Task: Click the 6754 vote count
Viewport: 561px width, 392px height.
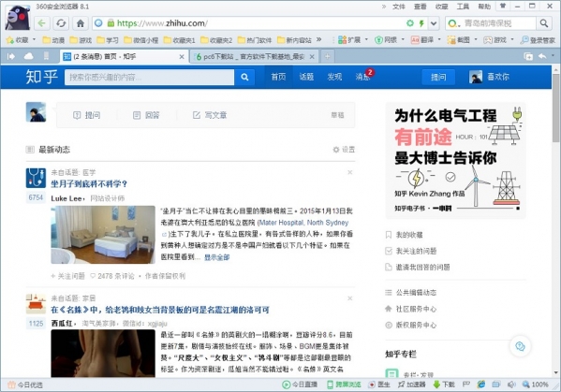Action: point(36,197)
